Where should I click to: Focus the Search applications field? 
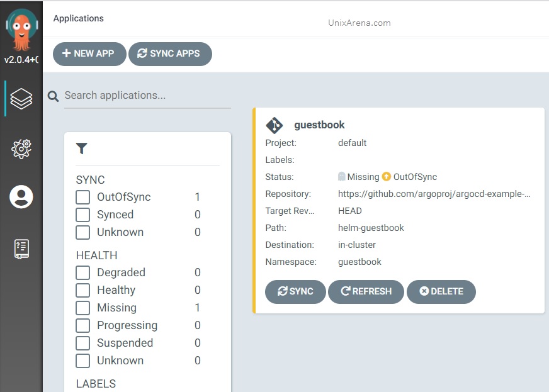point(147,96)
